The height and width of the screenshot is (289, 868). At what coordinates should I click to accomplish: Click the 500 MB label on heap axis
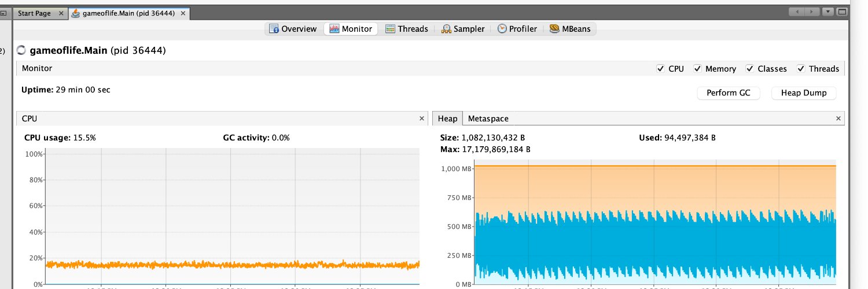[459, 227]
